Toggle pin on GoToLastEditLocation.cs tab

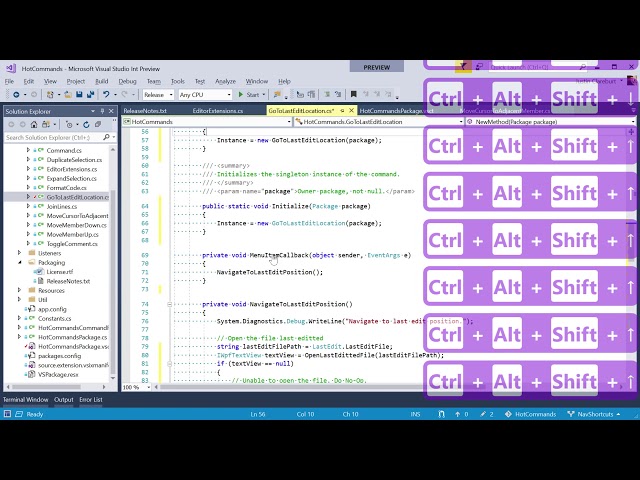click(x=342, y=111)
